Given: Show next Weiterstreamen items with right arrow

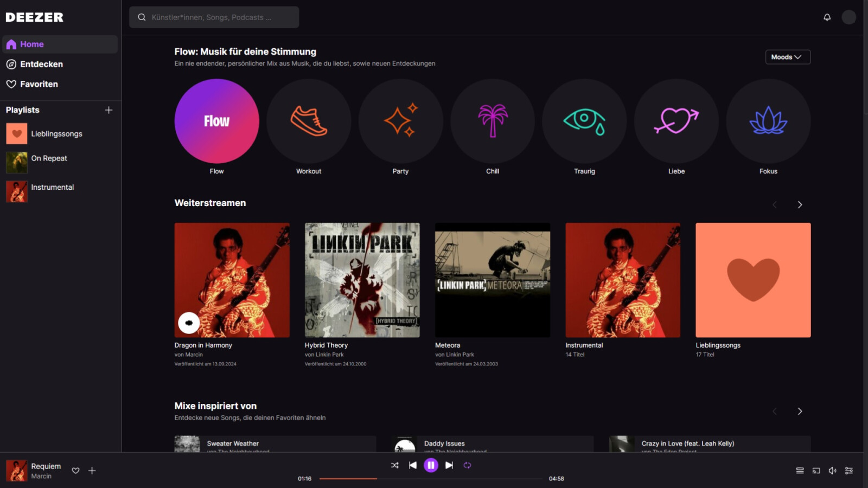Looking at the screenshot, I should click(x=800, y=204).
